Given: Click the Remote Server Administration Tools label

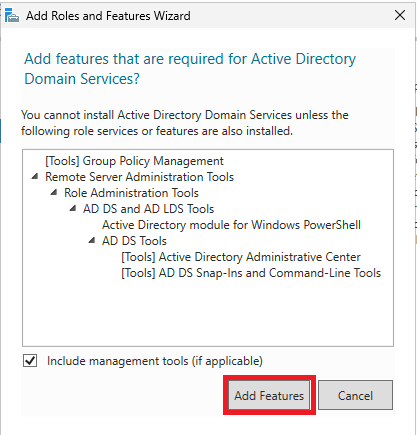Looking at the screenshot, I should (x=140, y=177).
